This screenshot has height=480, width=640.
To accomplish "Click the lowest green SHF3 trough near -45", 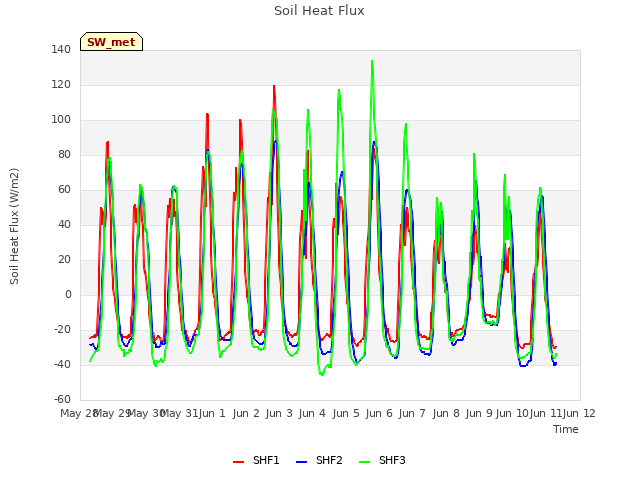I will point(322,374).
